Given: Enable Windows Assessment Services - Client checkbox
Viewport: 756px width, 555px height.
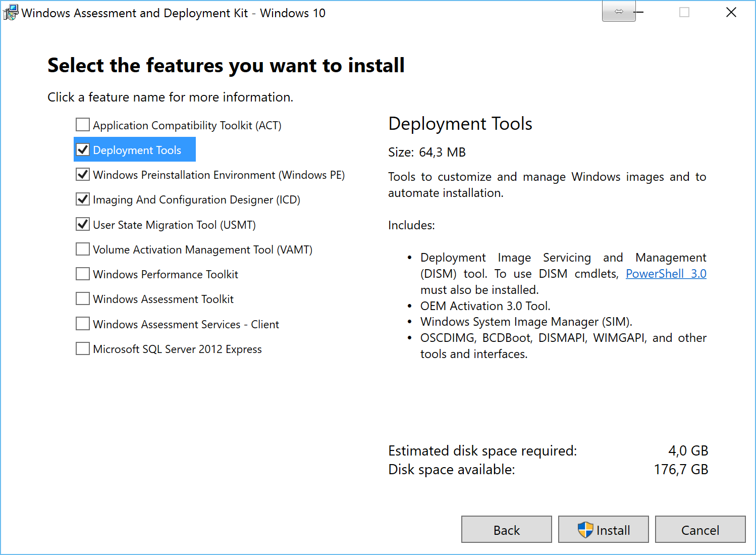Looking at the screenshot, I should (83, 324).
